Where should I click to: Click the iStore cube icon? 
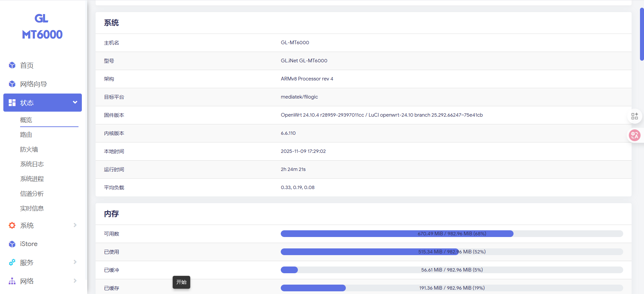(12, 244)
